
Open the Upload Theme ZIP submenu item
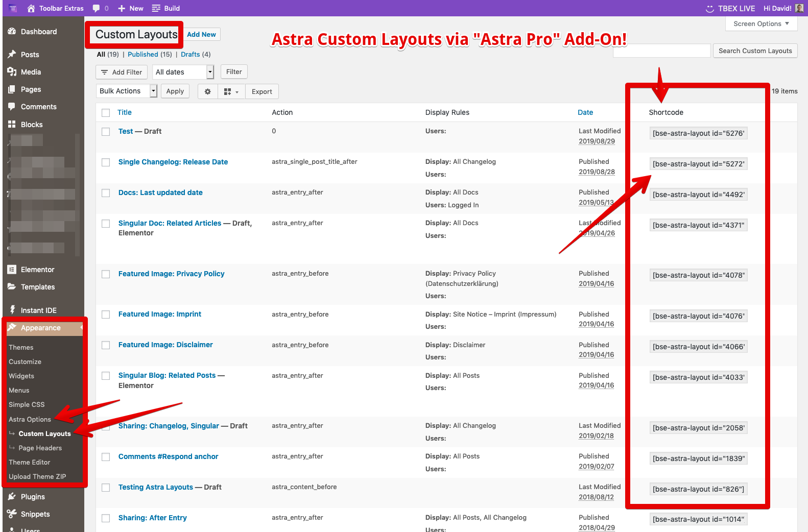click(x=37, y=476)
